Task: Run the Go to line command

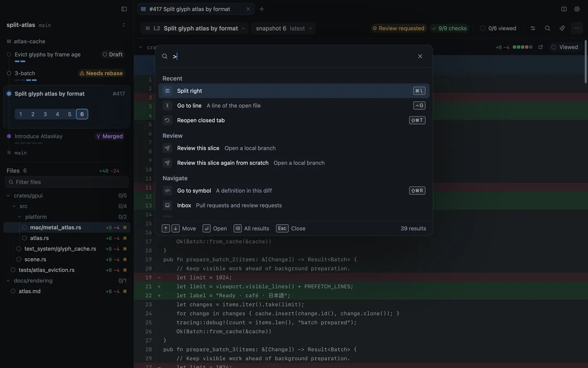Action: (x=294, y=105)
